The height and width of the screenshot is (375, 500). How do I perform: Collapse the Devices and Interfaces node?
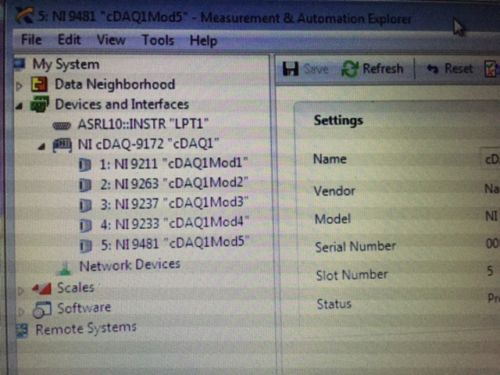click(x=19, y=106)
